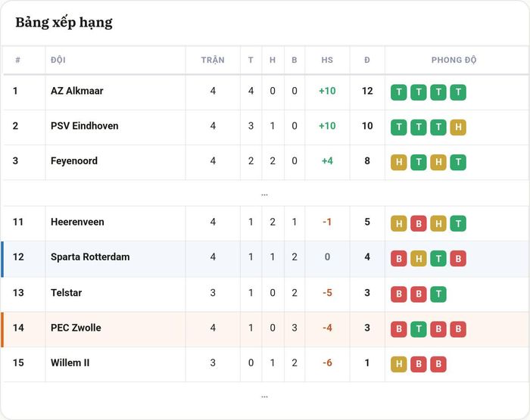Expand hidden rows below Willem II
Screen dimensions: 530x420
(x=264, y=397)
